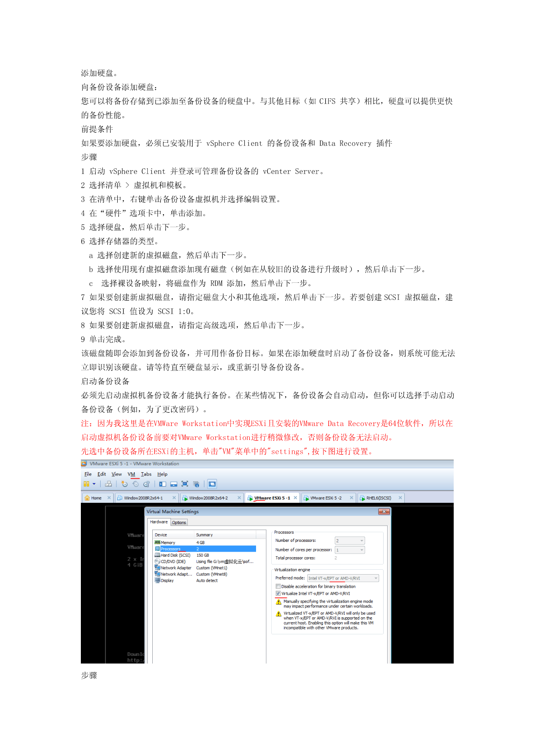Open the power options arrow beside the pause icon

tap(94, 484)
